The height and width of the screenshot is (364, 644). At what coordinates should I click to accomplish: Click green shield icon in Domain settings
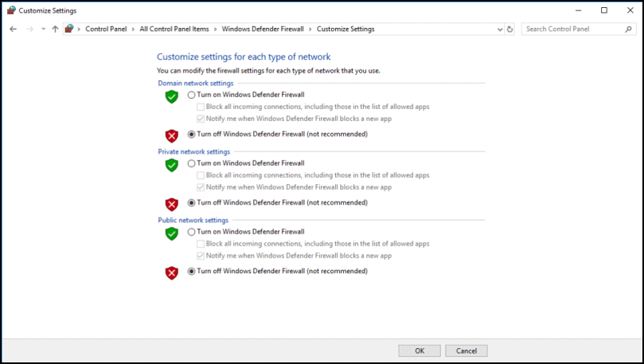[172, 97]
